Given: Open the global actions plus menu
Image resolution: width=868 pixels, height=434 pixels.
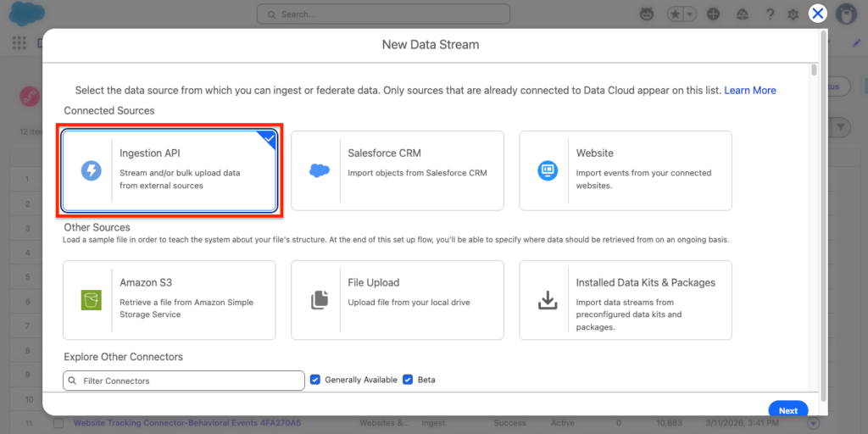Looking at the screenshot, I should tap(714, 14).
